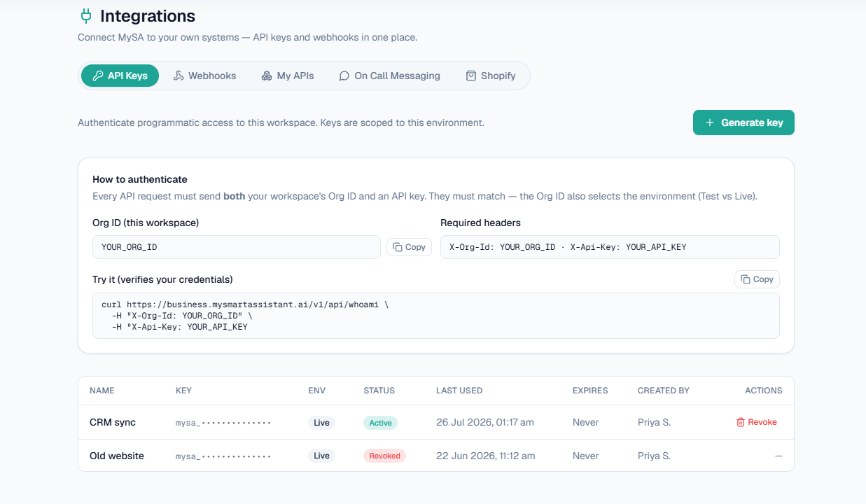866x504 pixels.
Task: Click the Required headers value box
Action: pyautogui.click(x=610, y=247)
